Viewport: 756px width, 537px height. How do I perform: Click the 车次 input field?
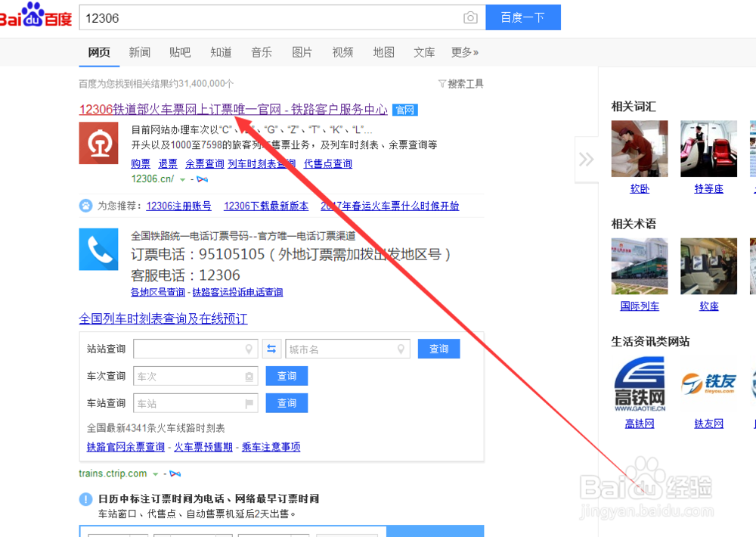point(196,376)
